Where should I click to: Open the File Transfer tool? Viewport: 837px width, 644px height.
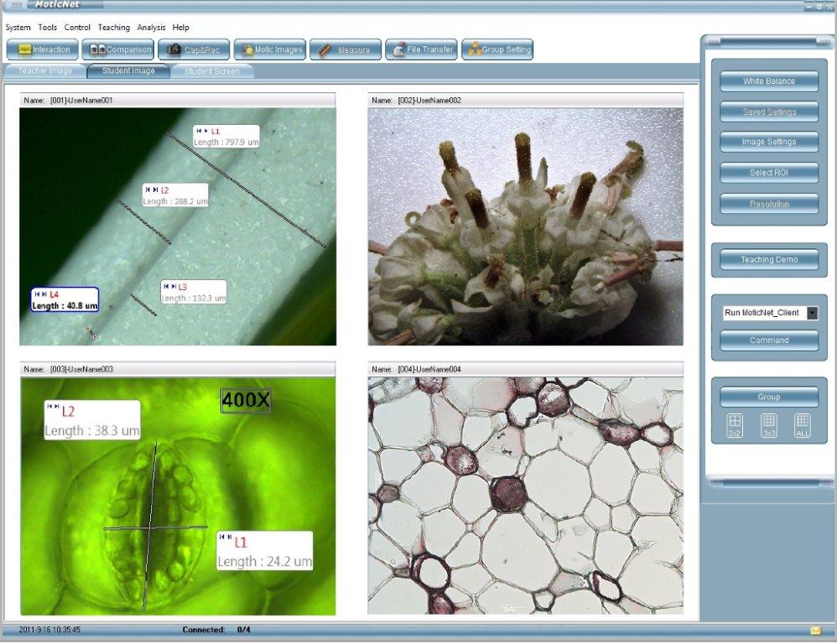421,49
